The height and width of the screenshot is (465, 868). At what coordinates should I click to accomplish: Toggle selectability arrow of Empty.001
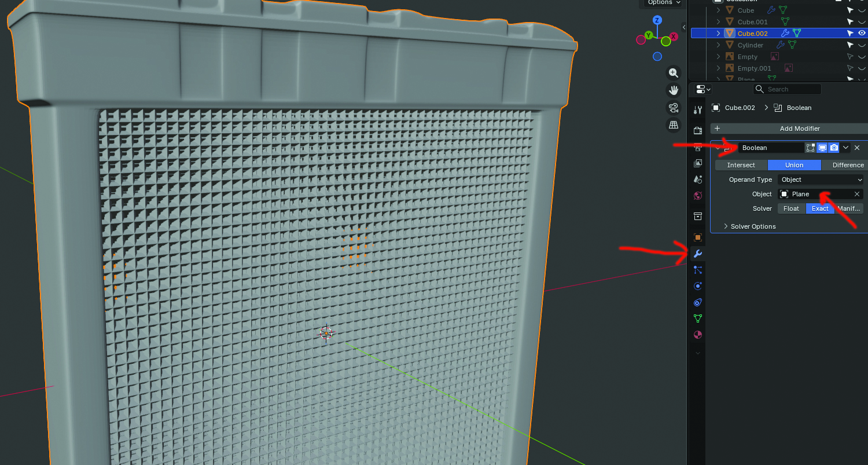[x=850, y=68]
